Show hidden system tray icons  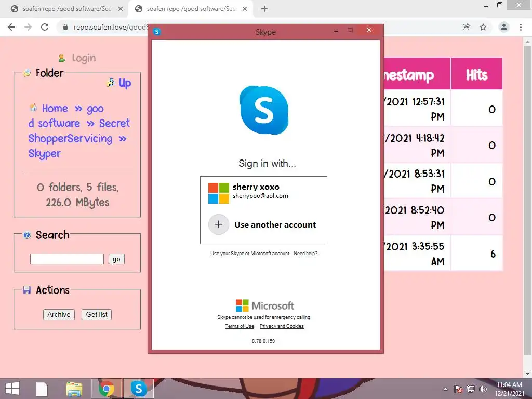click(x=445, y=389)
